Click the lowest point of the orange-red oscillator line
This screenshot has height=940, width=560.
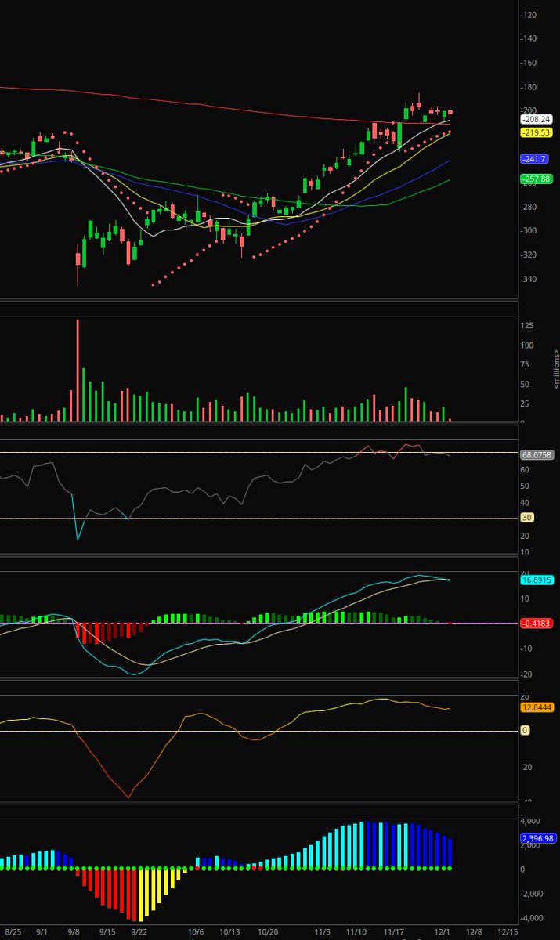[x=128, y=797]
